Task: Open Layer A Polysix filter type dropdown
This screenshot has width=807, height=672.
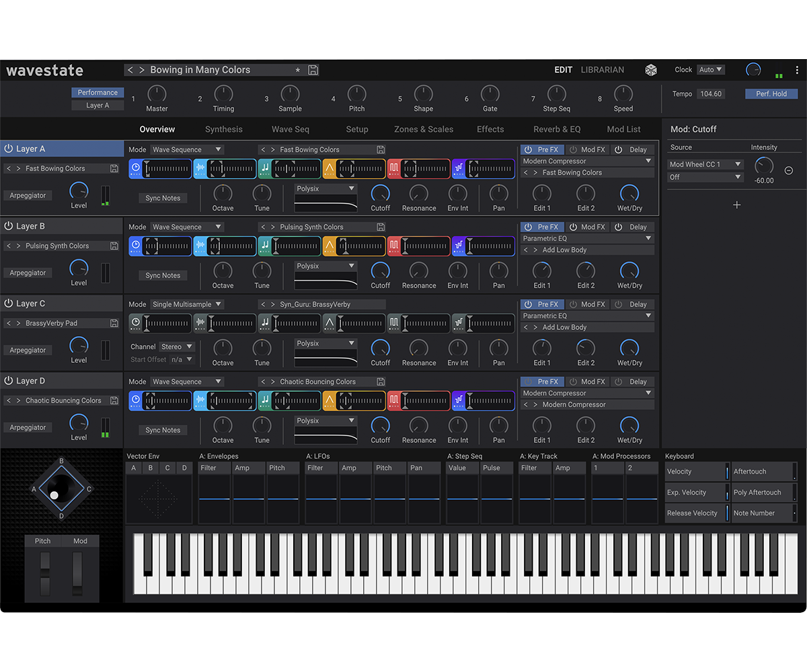Action: coord(325,189)
